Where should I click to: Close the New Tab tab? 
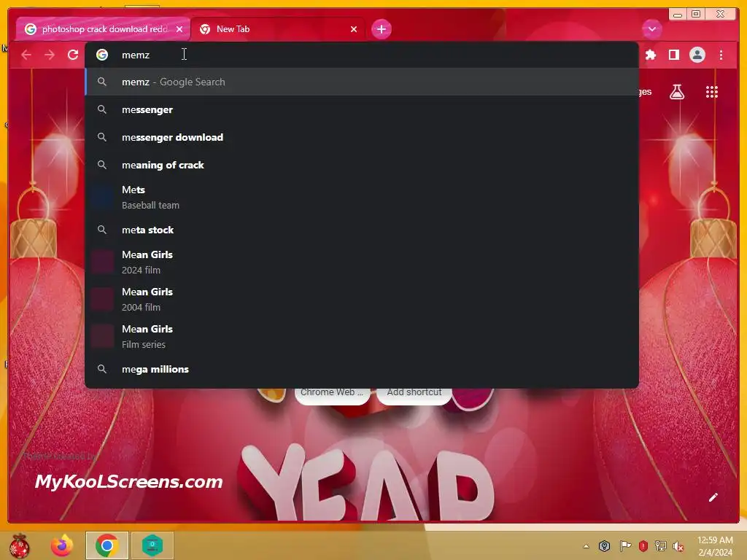tap(354, 29)
